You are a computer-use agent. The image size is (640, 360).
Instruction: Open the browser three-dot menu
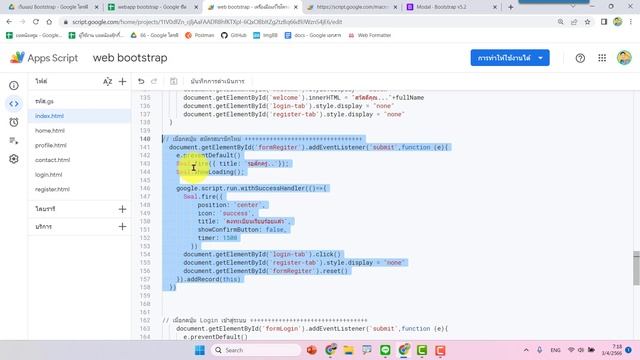632,22
